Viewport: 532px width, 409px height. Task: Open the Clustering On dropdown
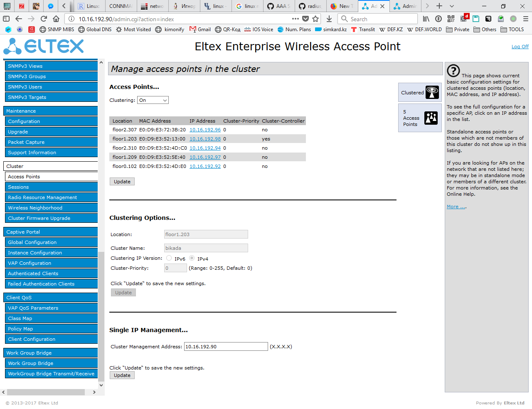click(x=153, y=100)
